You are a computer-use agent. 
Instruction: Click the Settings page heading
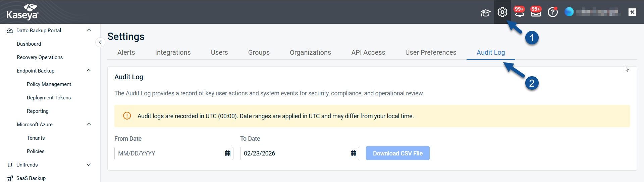(126, 36)
